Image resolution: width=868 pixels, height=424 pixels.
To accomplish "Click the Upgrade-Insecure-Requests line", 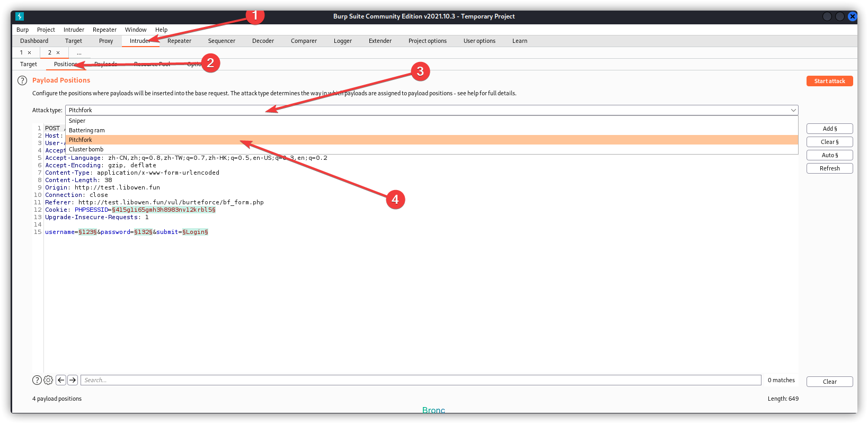I will point(97,217).
